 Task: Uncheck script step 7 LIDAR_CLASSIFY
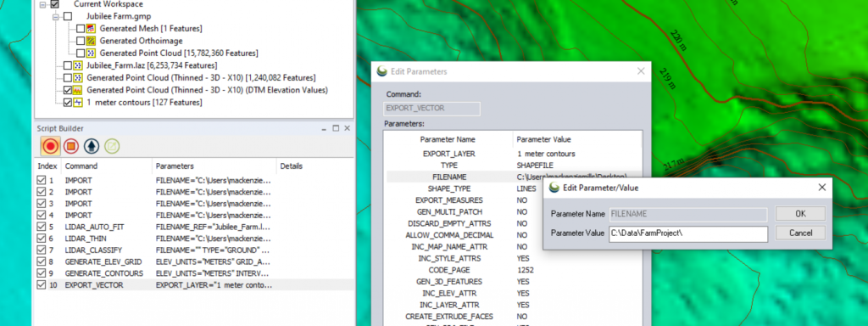(41, 250)
